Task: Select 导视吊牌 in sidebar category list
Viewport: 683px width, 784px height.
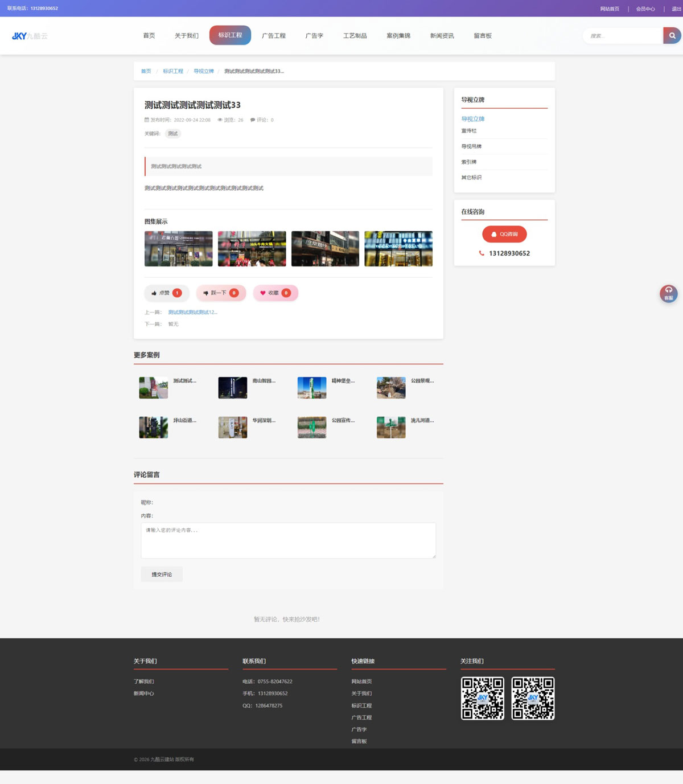Action: (x=471, y=146)
